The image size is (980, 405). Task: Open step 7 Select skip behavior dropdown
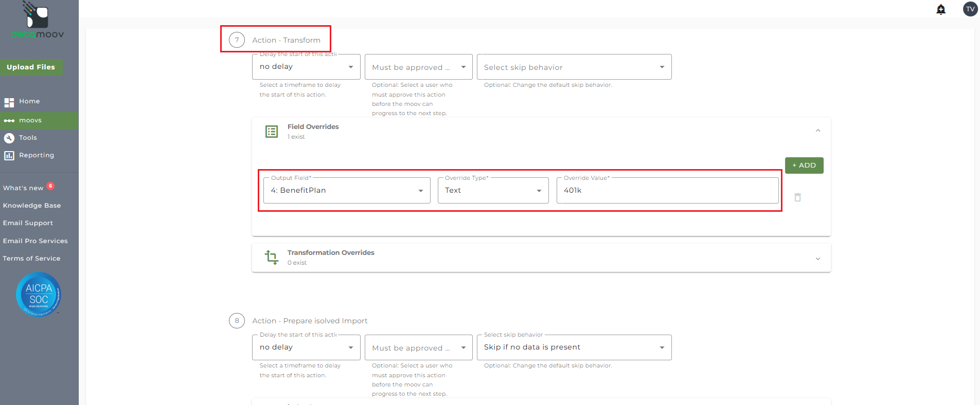pos(574,67)
